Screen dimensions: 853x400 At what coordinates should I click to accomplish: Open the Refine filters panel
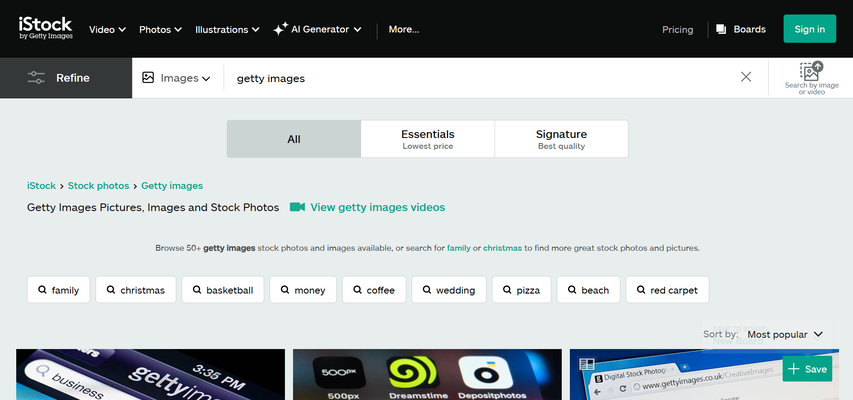pyautogui.click(x=66, y=78)
